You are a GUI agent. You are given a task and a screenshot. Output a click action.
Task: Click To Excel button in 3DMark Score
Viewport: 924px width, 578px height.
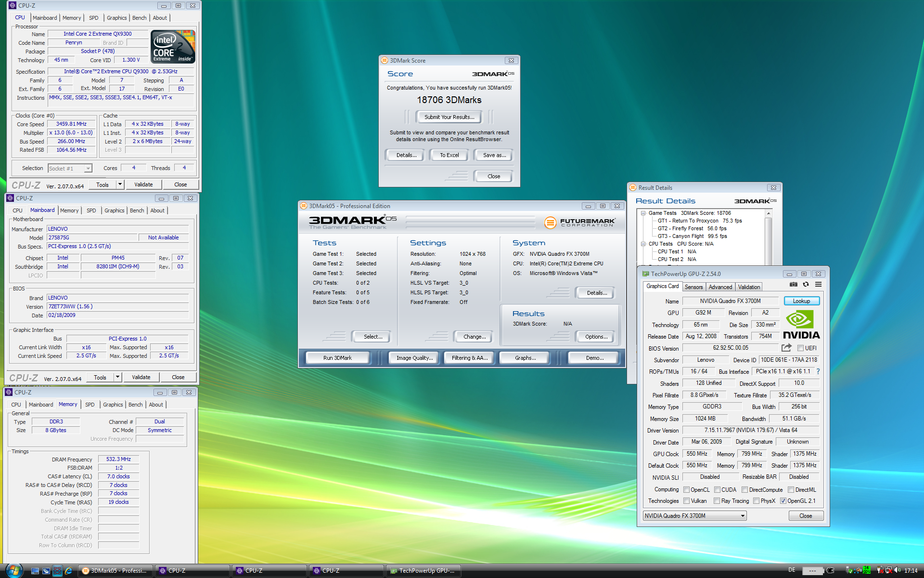[x=449, y=155]
